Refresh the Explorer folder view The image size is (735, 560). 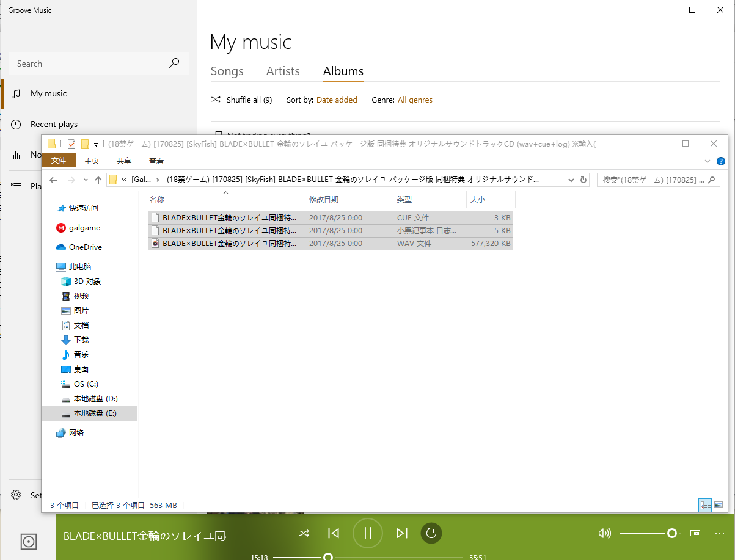[x=583, y=180]
